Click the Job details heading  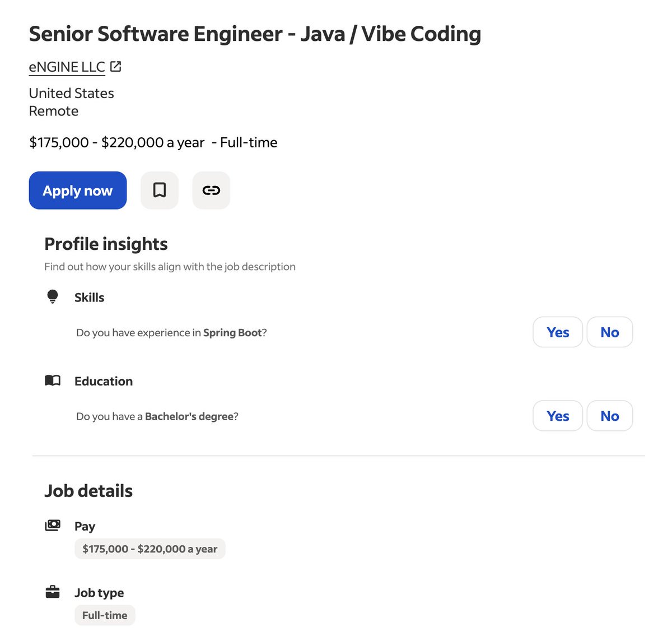click(88, 491)
